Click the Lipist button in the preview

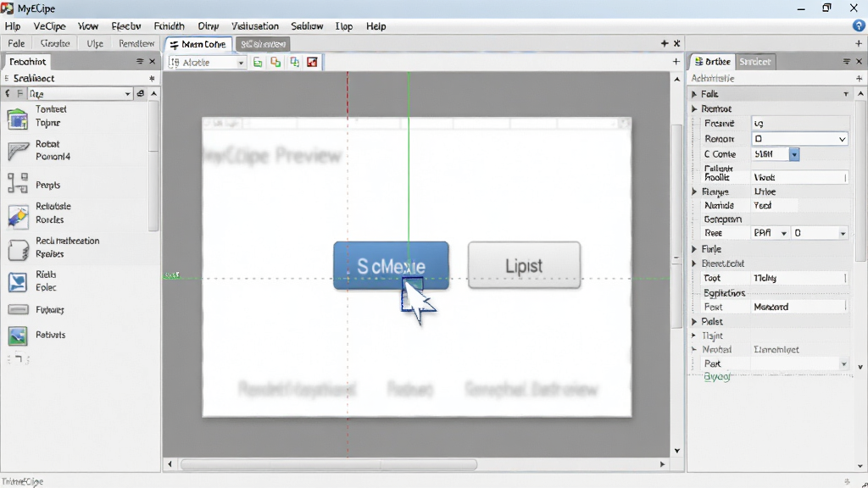pyautogui.click(x=524, y=265)
